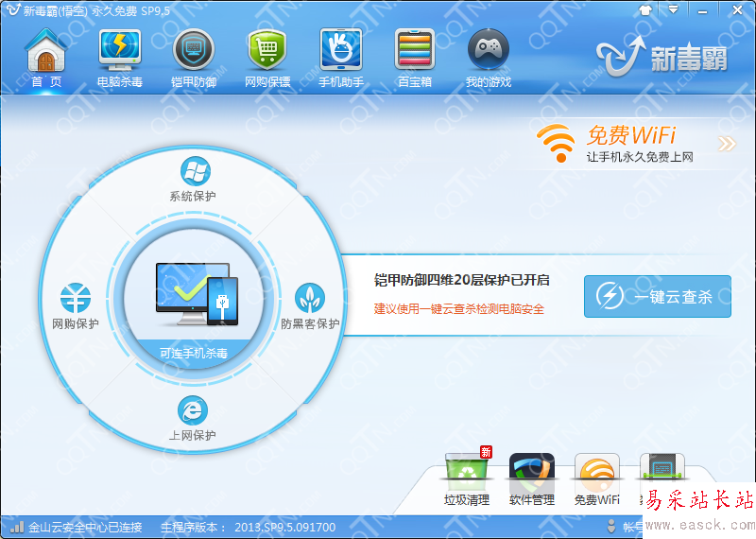Open 免费WiFi tool at bottom
Image resolution: width=756 pixels, height=539 pixels.
coord(597,479)
